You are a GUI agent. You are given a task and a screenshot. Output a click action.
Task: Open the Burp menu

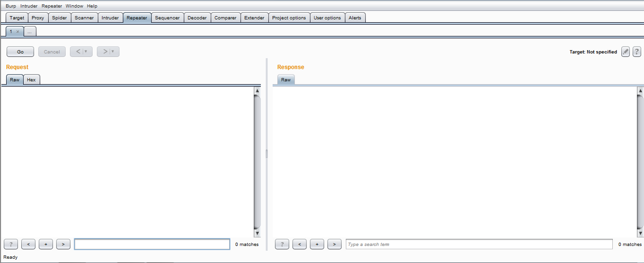click(x=11, y=6)
